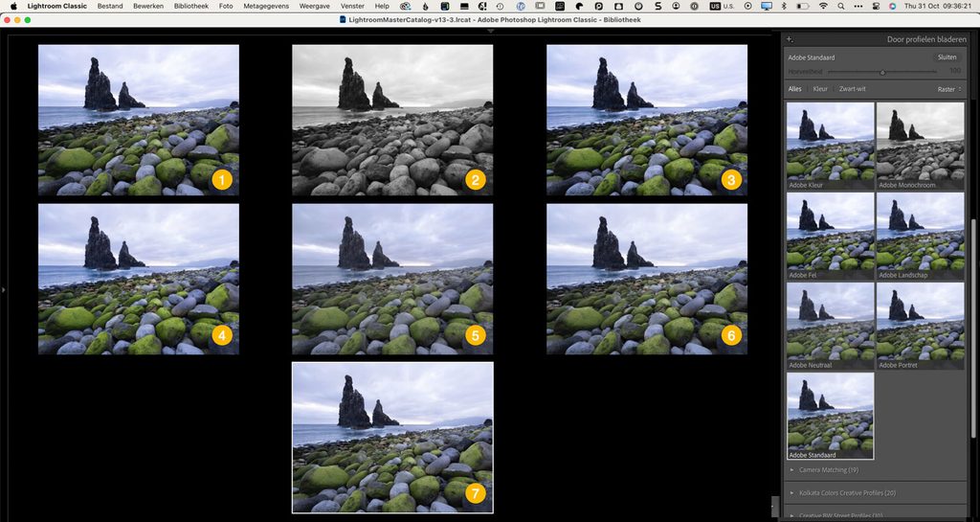
Task: Filter profiles by Kleur
Action: coord(820,89)
